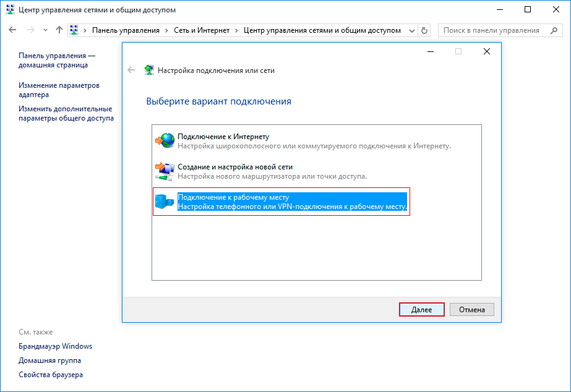This screenshot has width=571, height=392.
Task: Open 'Сеть и Интернет' breadcrumb
Action: coord(202,30)
